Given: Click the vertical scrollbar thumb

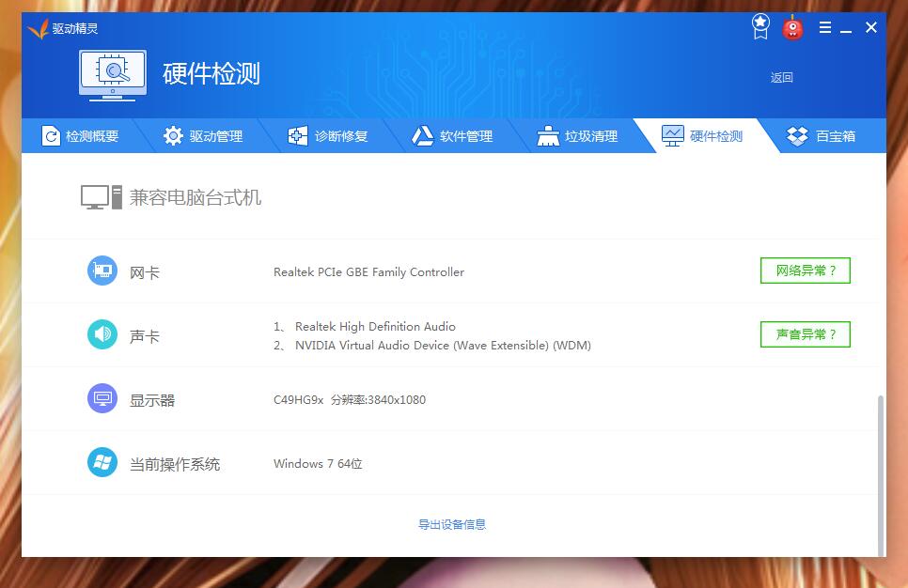Looking at the screenshot, I should pos(881,475).
